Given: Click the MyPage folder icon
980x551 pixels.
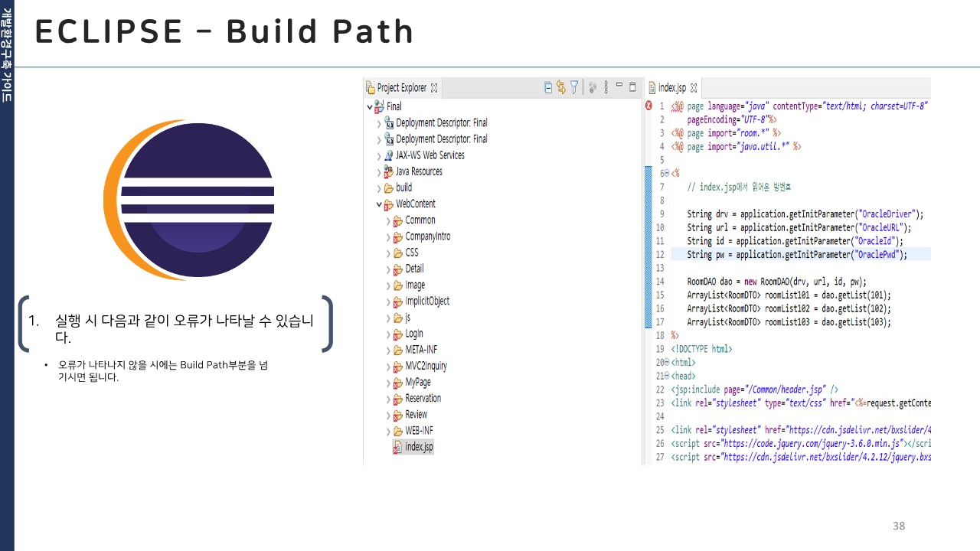Looking at the screenshot, I should [x=398, y=382].
